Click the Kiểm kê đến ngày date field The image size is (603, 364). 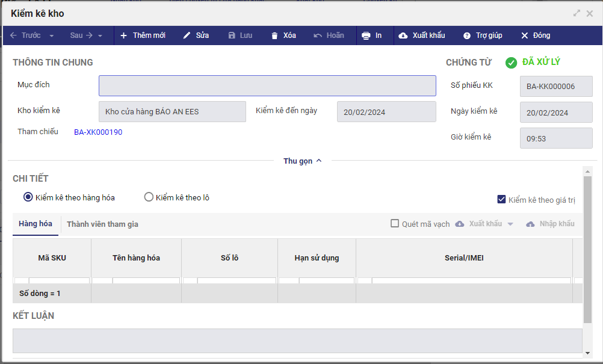(386, 111)
